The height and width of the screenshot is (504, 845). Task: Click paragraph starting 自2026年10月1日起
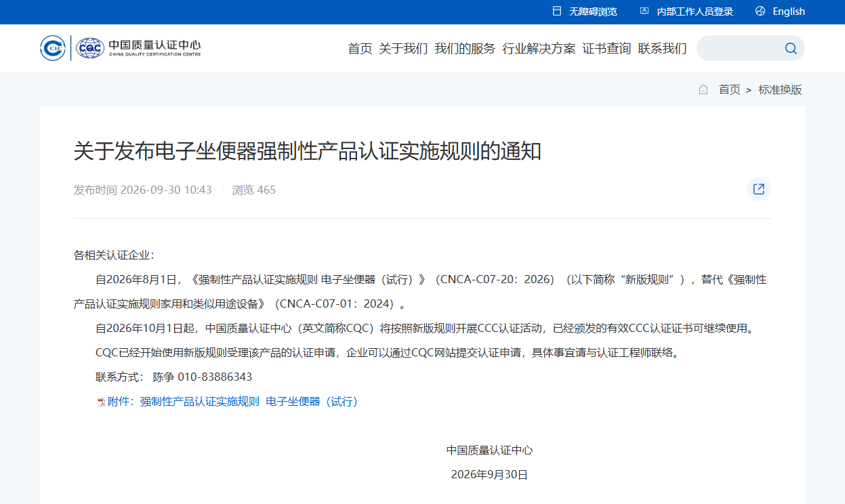click(425, 329)
